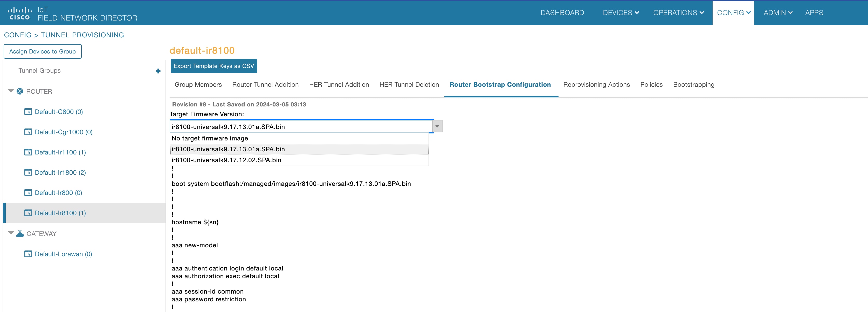Click IoT Field Network Director title
Image resolution: width=868 pixels, height=312 pixels.
click(x=87, y=14)
